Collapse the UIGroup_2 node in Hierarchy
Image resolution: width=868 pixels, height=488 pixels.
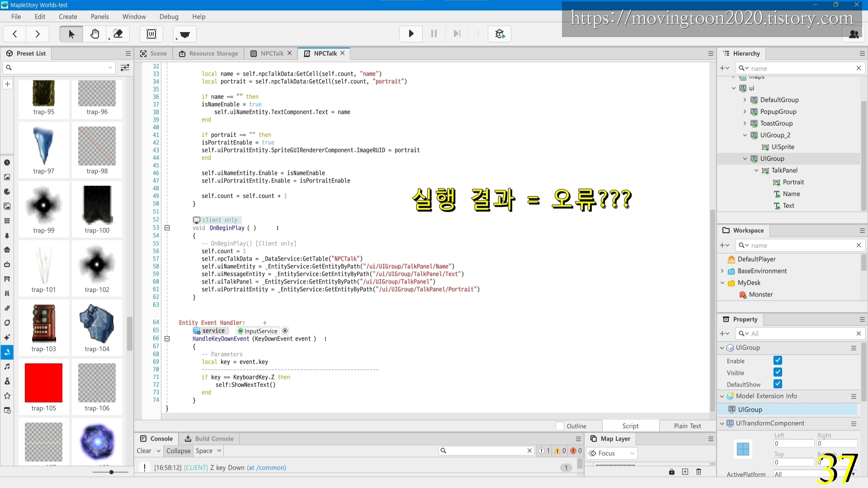click(745, 135)
